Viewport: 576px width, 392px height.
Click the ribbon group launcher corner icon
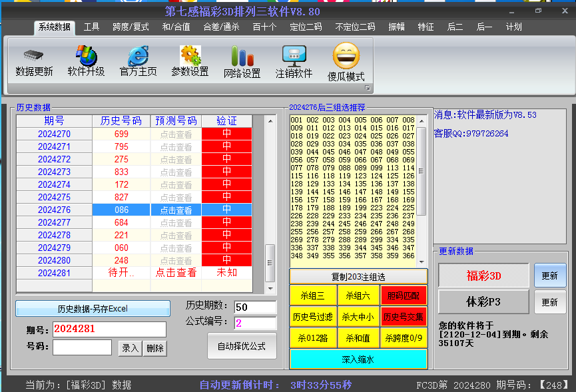click(x=367, y=88)
